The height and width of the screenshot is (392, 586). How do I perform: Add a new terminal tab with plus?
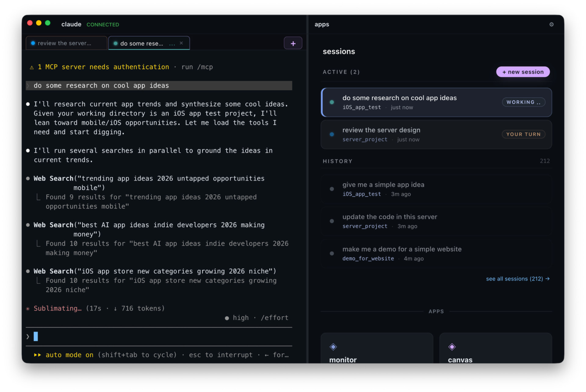(293, 43)
